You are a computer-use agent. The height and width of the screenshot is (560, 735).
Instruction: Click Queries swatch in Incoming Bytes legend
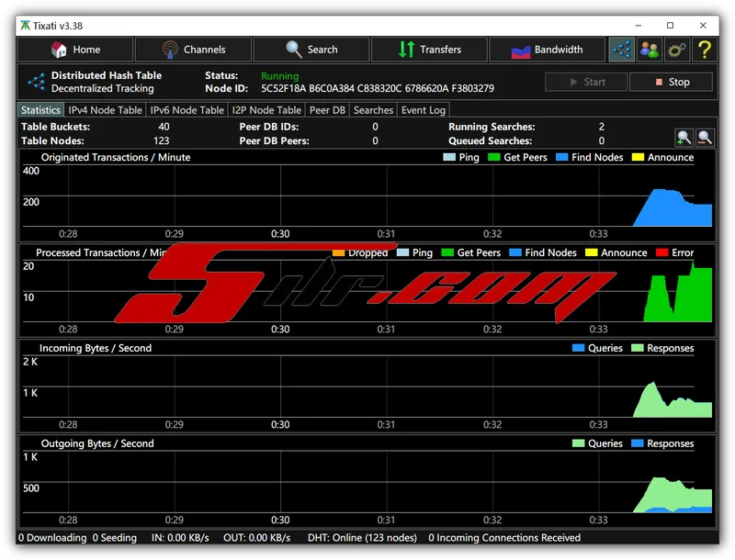coord(579,348)
